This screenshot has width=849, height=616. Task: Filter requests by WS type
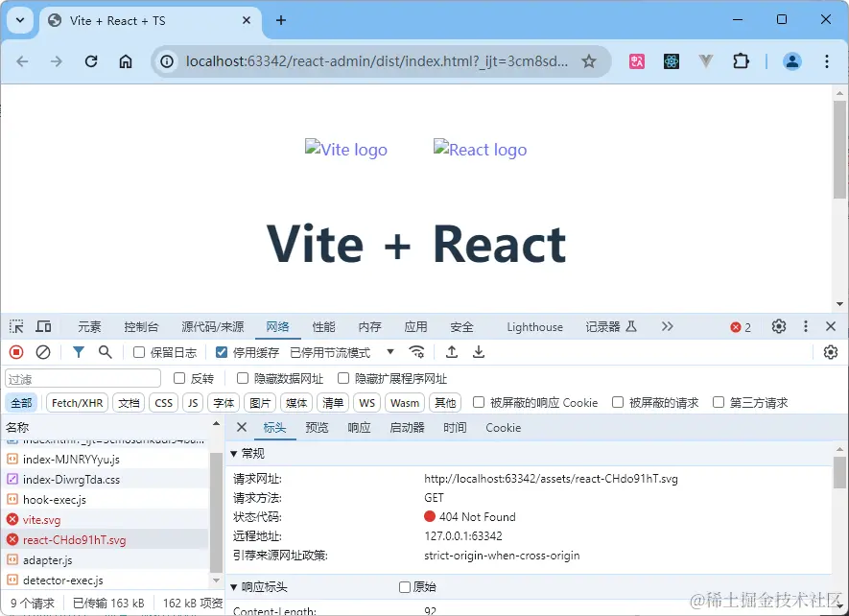(367, 403)
